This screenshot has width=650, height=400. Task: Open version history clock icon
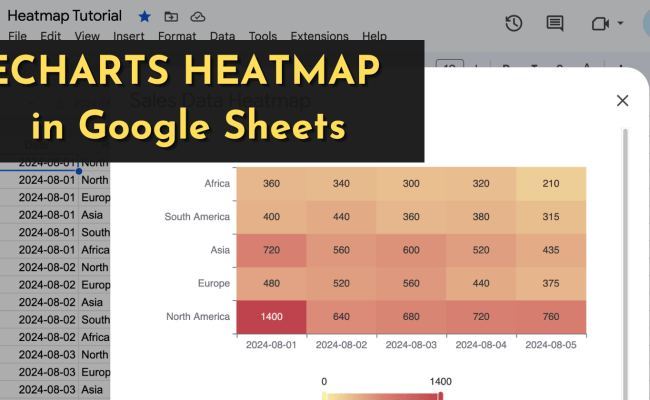click(513, 23)
